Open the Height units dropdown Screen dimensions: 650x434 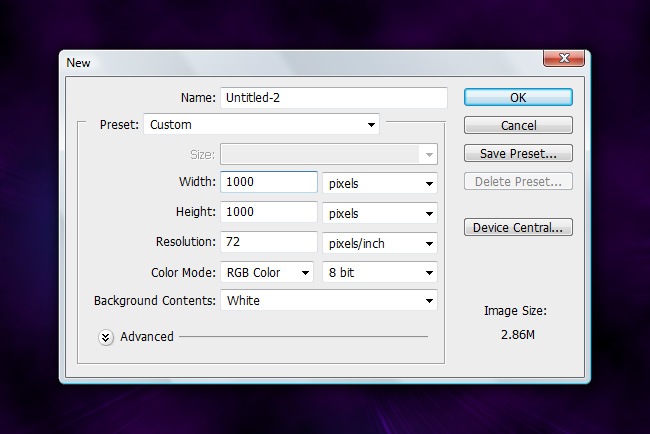381,214
